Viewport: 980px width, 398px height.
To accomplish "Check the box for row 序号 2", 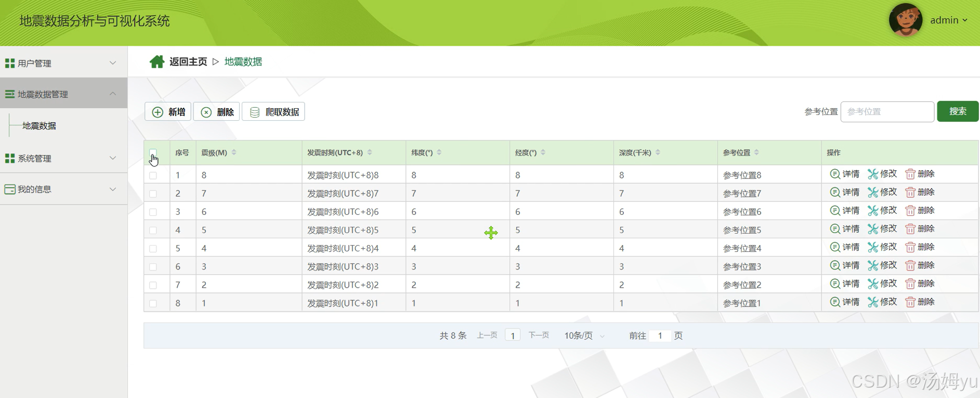I will pos(153,194).
